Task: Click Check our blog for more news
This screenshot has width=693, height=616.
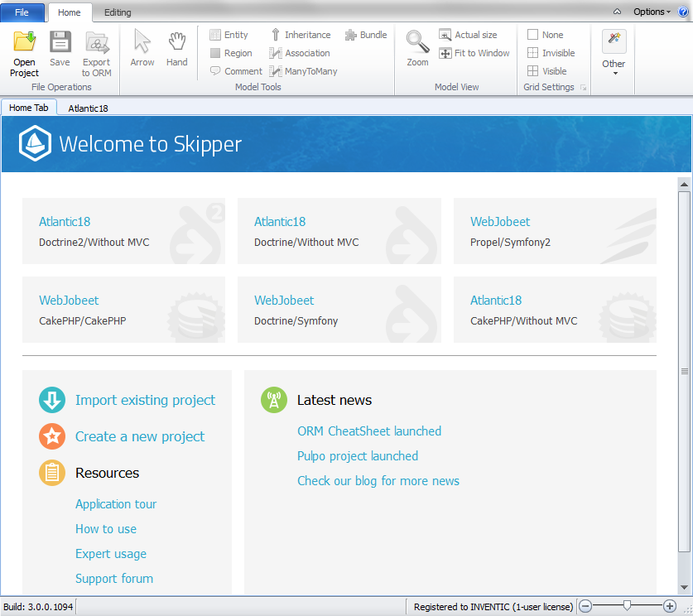Action: (x=378, y=481)
